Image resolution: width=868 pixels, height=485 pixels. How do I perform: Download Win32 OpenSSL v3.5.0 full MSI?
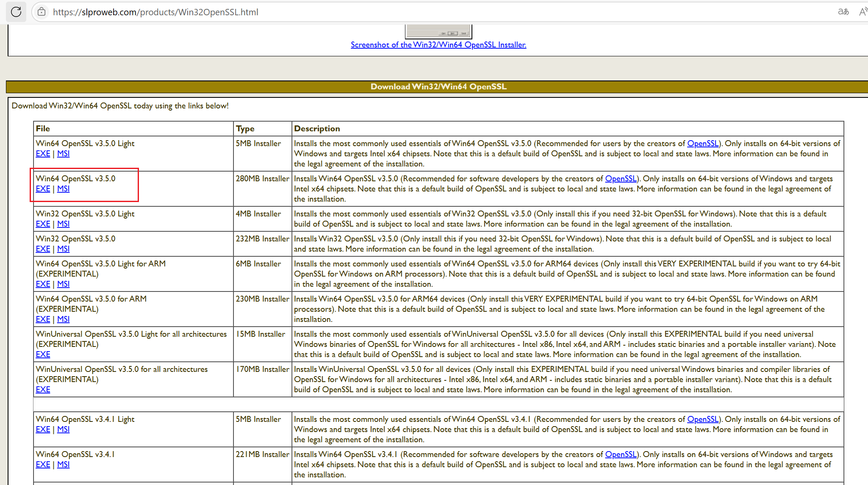click(x=63, y=249)
